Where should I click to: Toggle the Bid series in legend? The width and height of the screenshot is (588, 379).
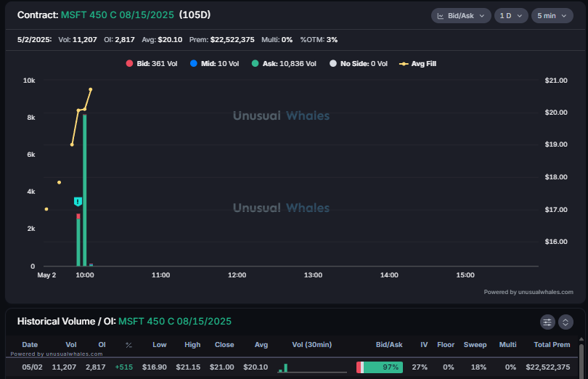pyautogui.click(x=152, y=64)
